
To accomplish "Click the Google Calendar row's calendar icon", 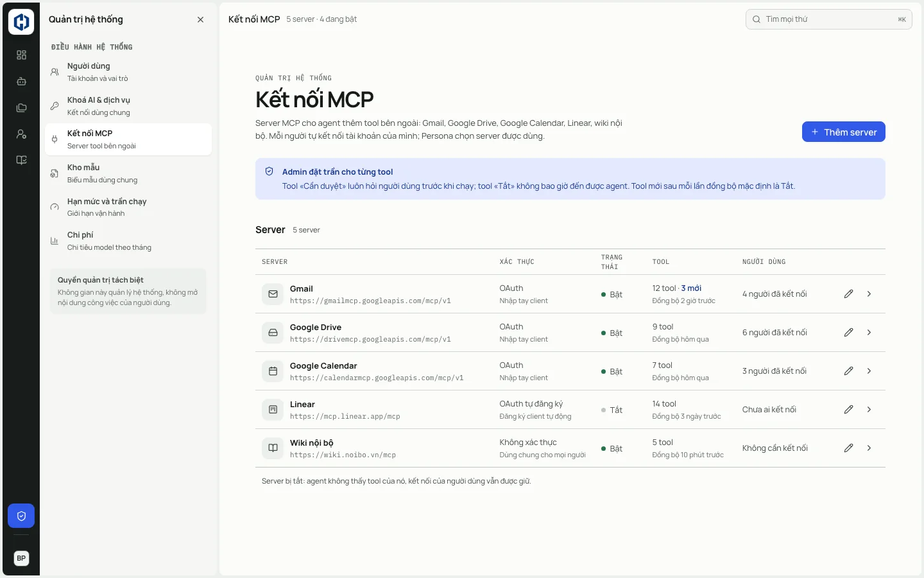I will pyautogui.click(x=273, y=371).
